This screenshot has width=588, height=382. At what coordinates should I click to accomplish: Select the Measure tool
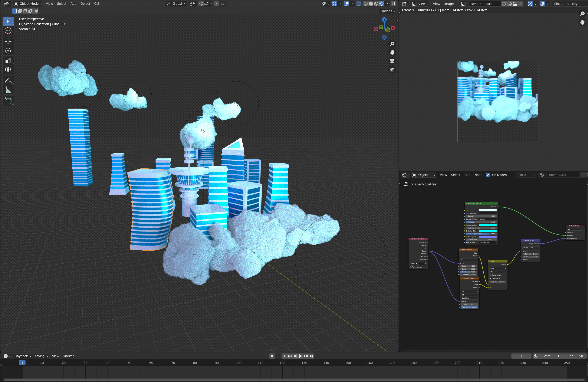[8, 90]
